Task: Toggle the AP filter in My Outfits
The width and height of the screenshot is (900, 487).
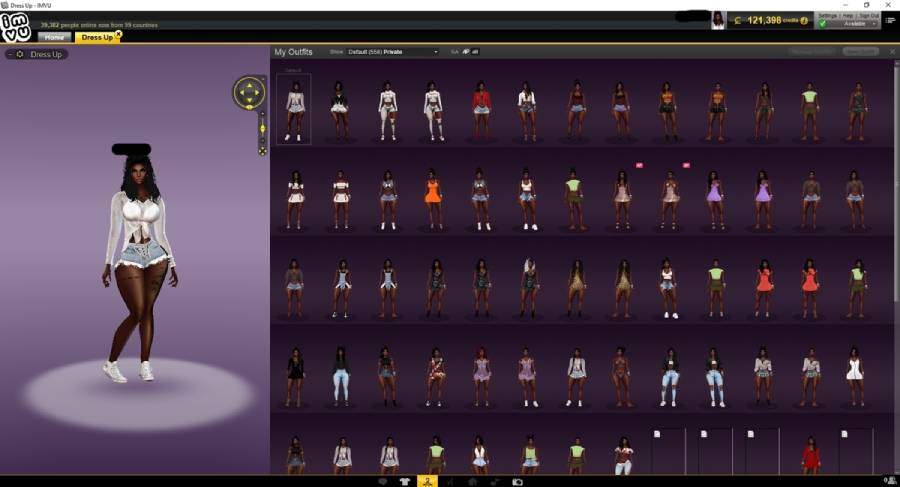Action: point(465,52)
